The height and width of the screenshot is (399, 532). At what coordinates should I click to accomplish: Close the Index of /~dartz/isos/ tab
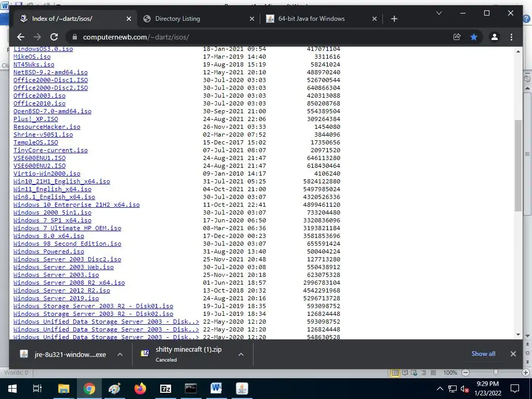coord(129,19)
